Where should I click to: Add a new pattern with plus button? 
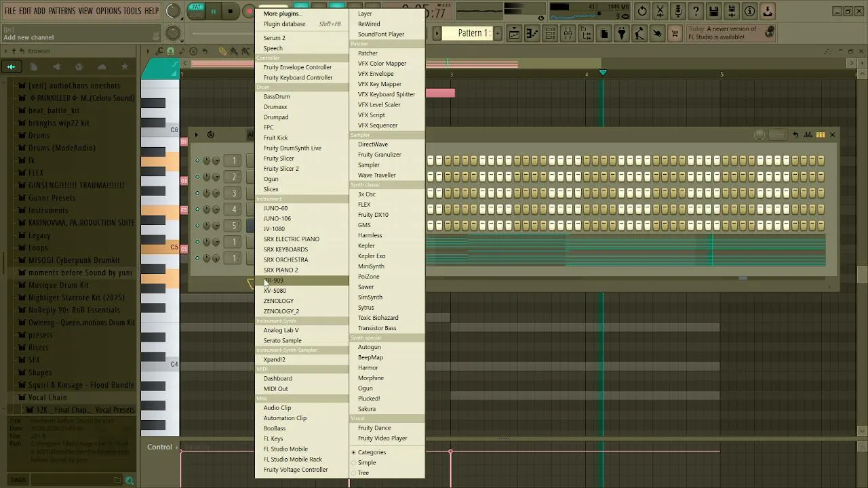497,33
